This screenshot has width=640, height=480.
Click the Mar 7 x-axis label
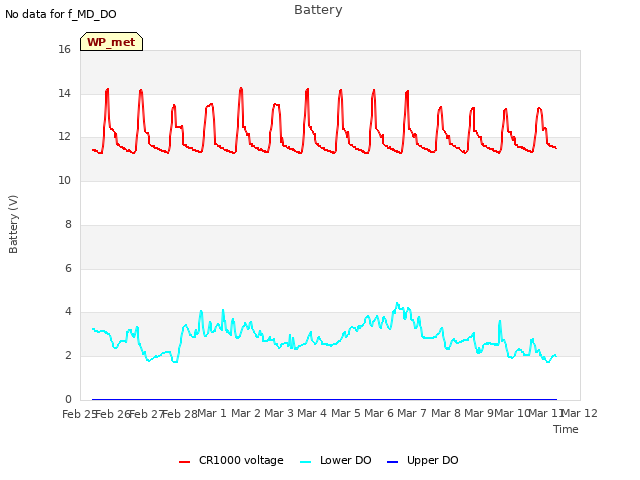[x=412, y=413]
